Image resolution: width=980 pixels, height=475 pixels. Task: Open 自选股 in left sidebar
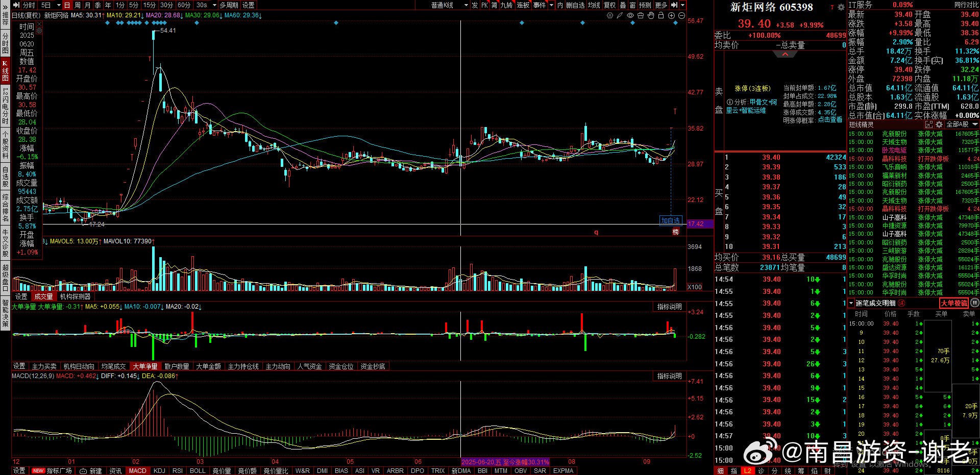[x=5, y=177]
